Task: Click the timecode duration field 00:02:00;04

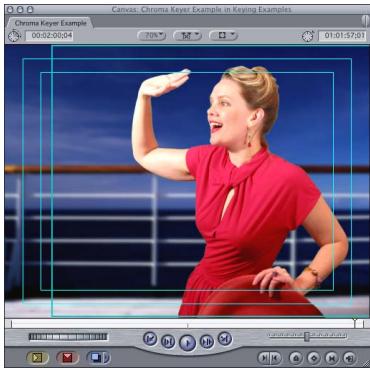Action: click(50, 36)
